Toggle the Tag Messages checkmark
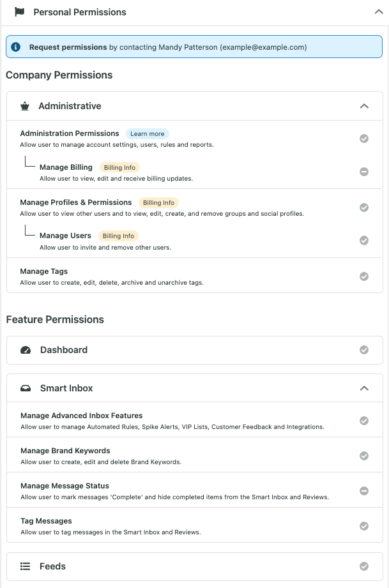This screenshot has height=588, width=389. tap(364, 526)
